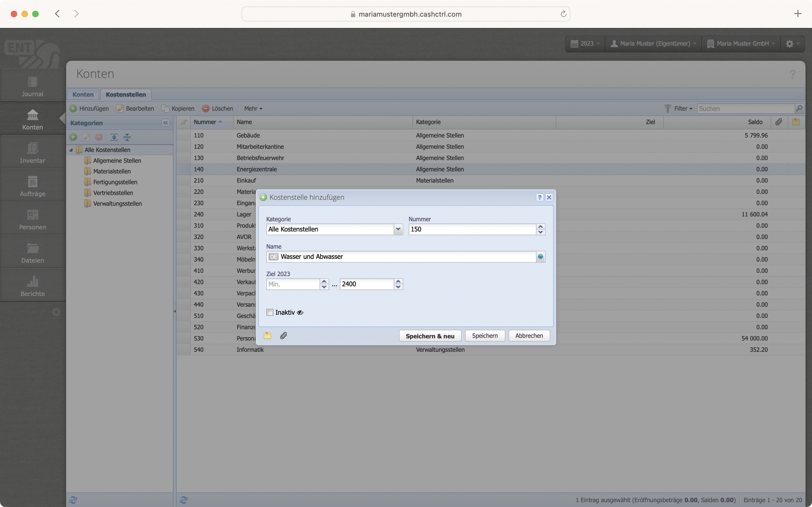This screenshot has height=507, width=812.
Task: Click expand all categories icon
Action: (114, 137)
